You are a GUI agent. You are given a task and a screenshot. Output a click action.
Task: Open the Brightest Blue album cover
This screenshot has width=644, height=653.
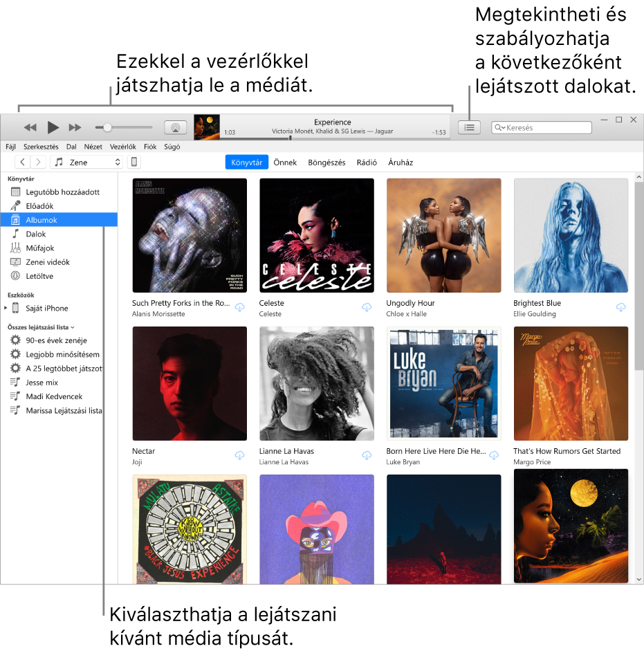coord(571,235)
